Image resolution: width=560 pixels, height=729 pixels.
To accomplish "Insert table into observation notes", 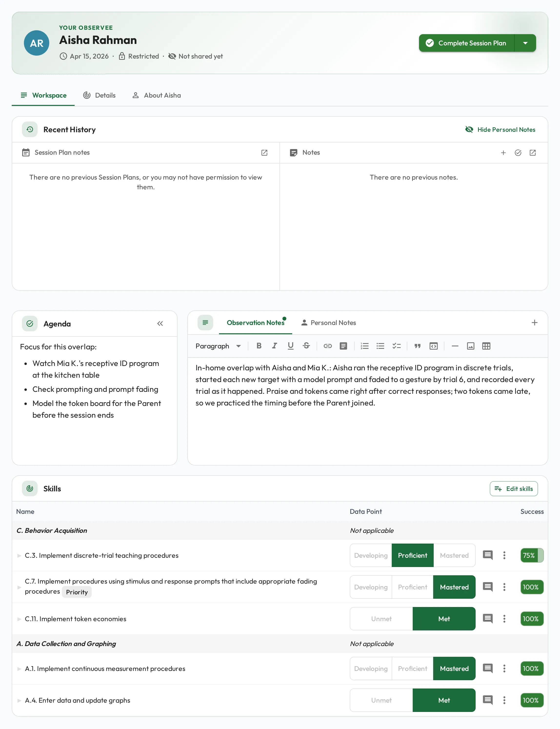I will coord(486,346).
